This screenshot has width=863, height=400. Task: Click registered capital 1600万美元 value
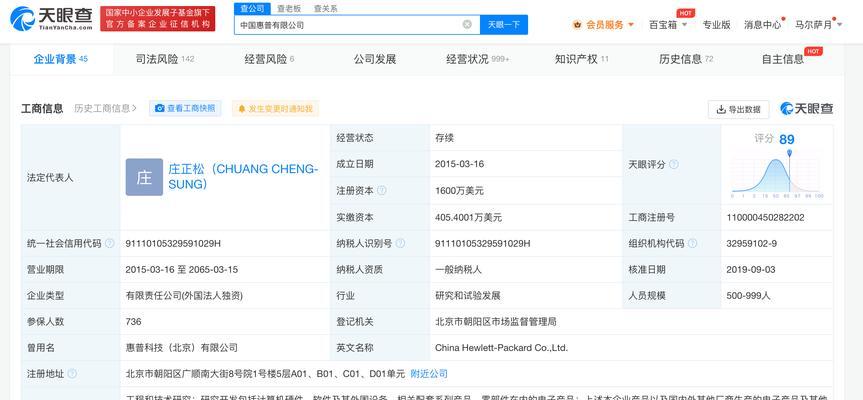point(459,191)
